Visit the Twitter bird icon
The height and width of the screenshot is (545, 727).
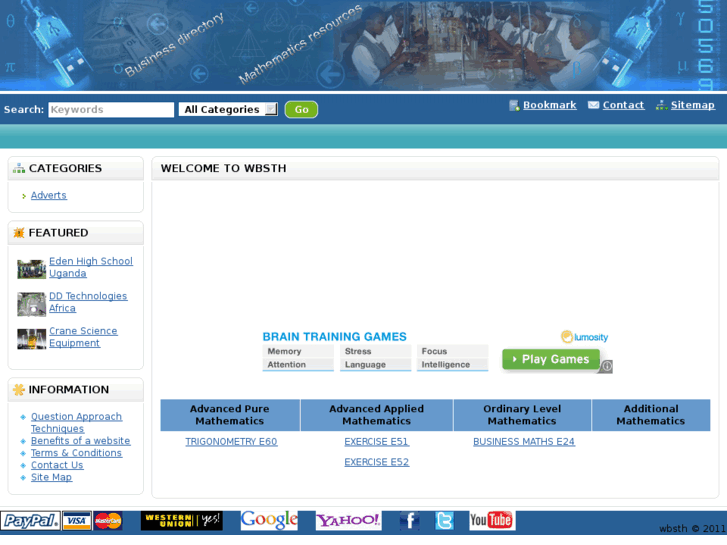click(444, 520)
